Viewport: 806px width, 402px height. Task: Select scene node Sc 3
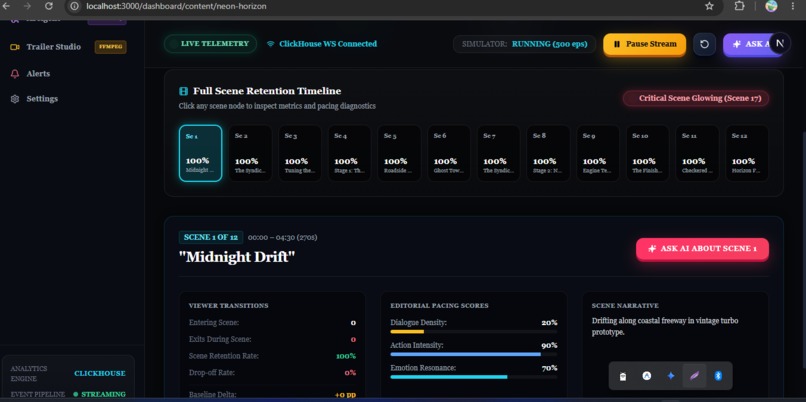coord(300,153)
